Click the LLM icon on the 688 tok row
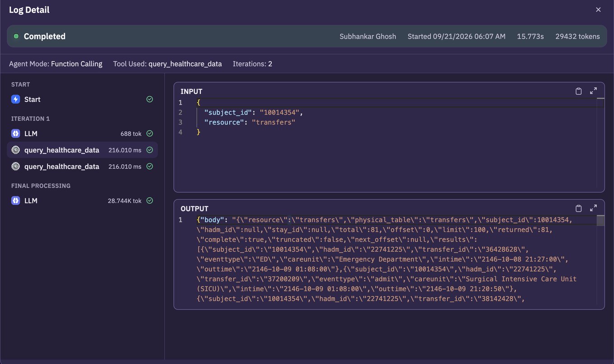Image resolution: width=614 pixels, height=364 pixels. click(16, 134)
